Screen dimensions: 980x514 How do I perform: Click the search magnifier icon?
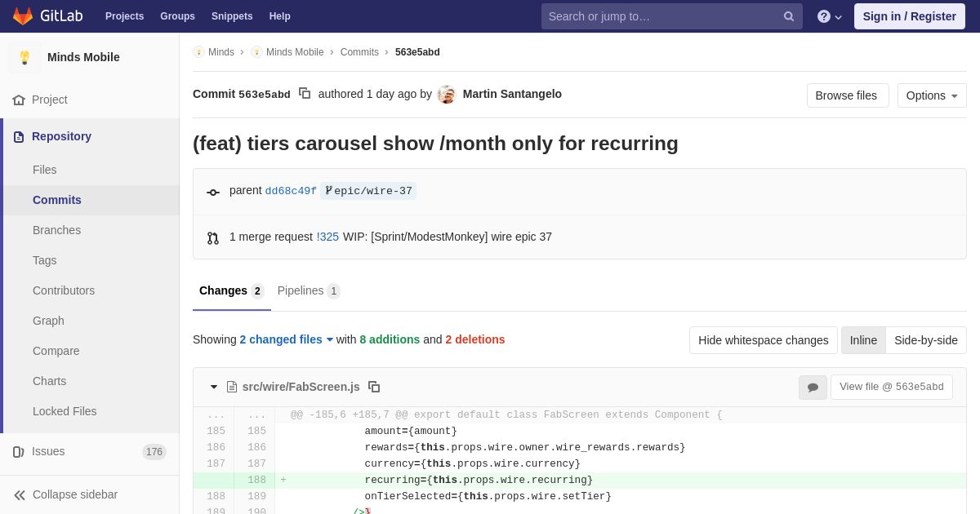(788, 16)
